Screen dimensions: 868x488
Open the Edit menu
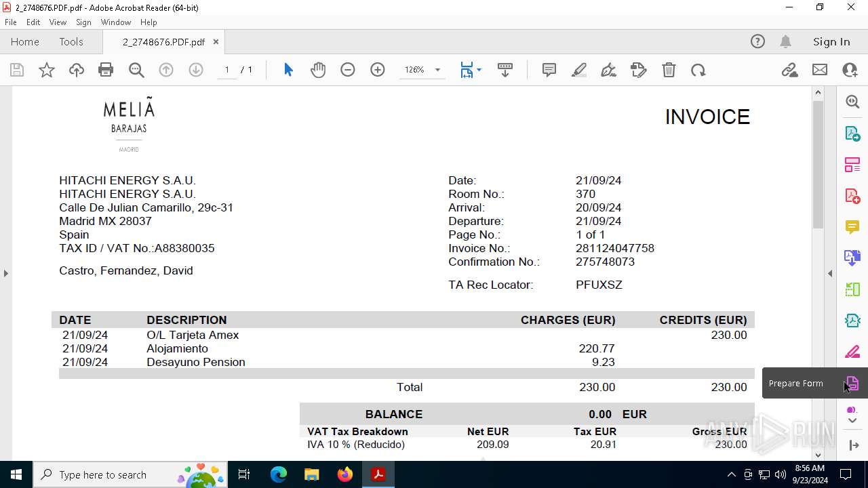coord(33,22)
